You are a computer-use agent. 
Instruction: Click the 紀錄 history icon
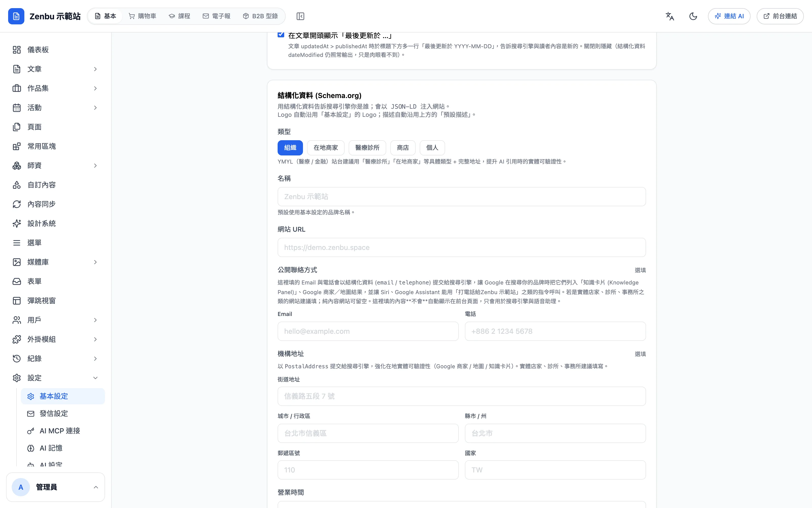pos(17,358)
